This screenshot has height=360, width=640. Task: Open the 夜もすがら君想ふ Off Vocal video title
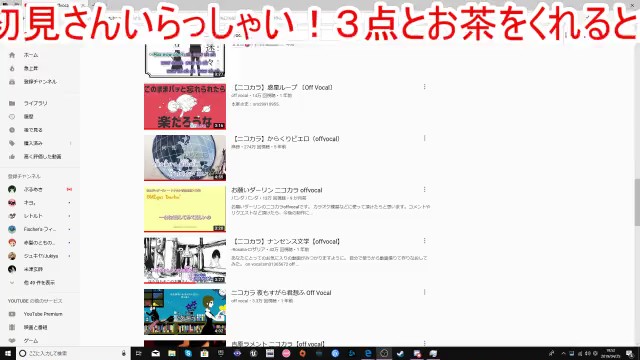pos(281,293)
